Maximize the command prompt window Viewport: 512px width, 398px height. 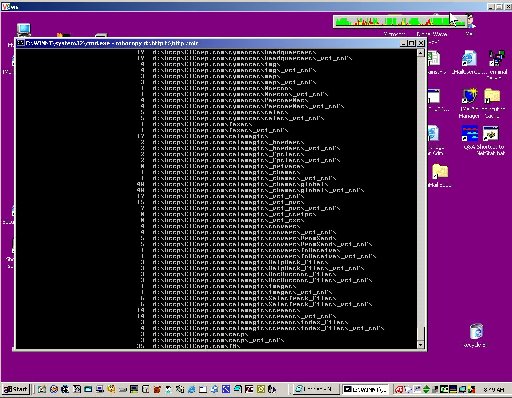[x=412, y=43]
